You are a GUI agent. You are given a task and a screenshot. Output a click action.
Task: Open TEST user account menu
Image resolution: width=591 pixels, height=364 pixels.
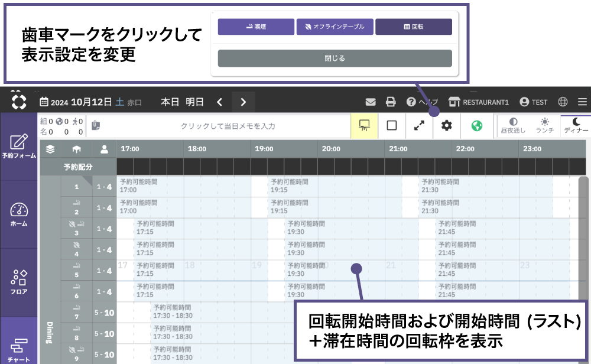(533, 102)
